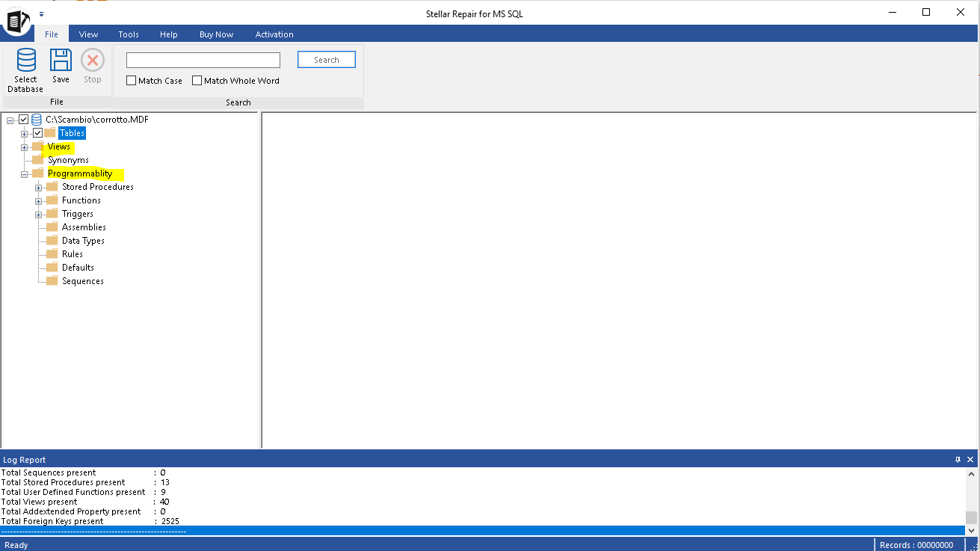Expand the Tables node
This screenshot has width=980, height=551.
[24, 134]
